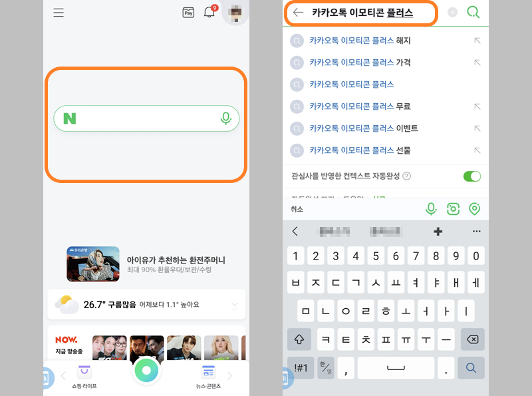The height and width of the screenshot is (396, 532).
Task: Fill in the 가격 suggestion with arrow icon
Action: coord(477,63)
